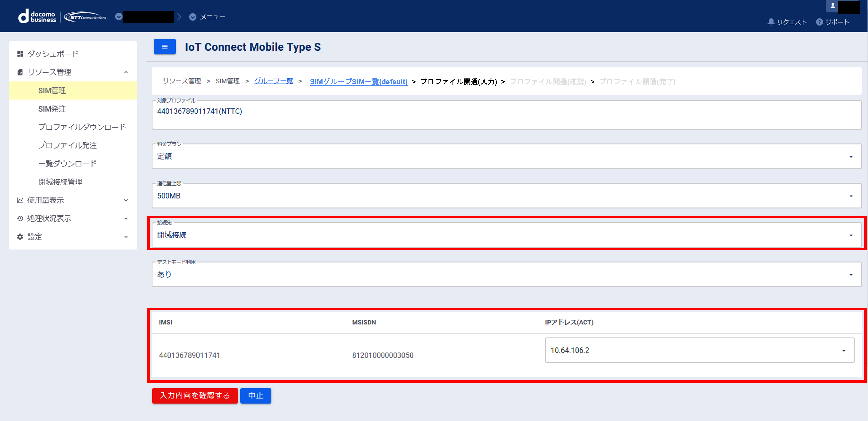The image size is (868, 421).
Task: Click the chevron icon beside メニュー
Action: pyautogui.click(x=192, y=17)
